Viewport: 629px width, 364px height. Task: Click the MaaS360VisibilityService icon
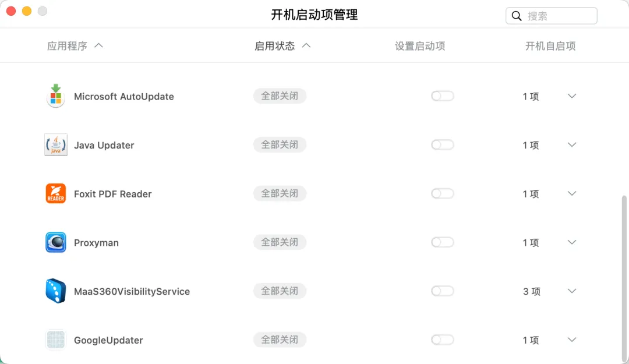click(x=56, y=291)
